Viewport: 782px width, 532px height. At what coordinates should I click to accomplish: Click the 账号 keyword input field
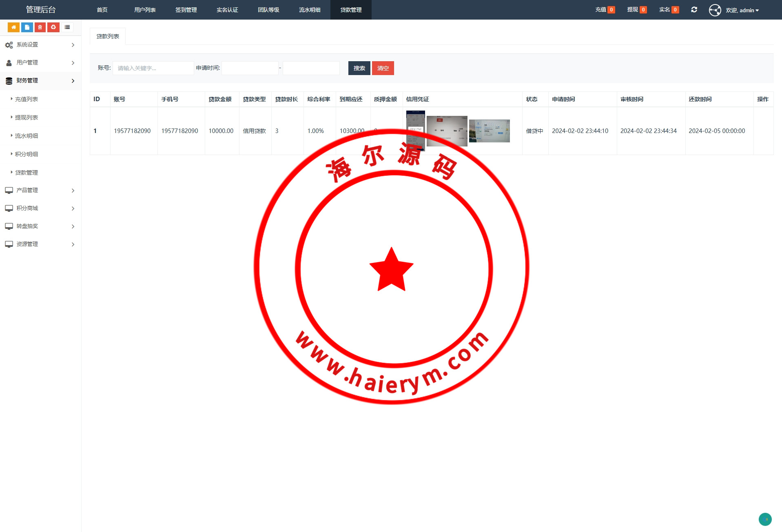pyautogui.click(x=153, y=68)
